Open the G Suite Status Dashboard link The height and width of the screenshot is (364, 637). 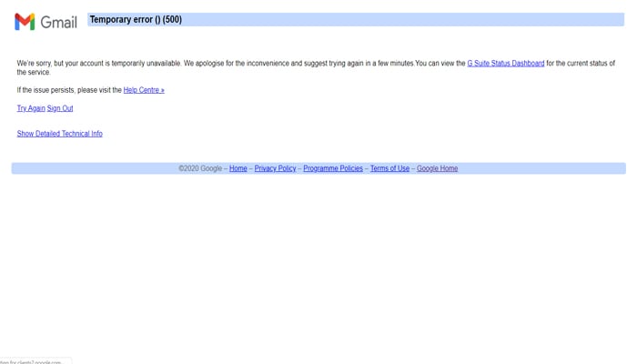tap(505, 64)
